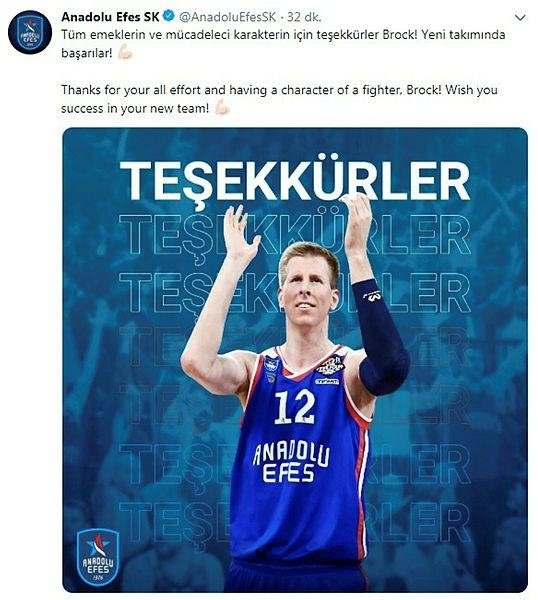Select the dark sponsor patch on jersey chest
Screen dimensions: 538x600
(x=331, y=367)
